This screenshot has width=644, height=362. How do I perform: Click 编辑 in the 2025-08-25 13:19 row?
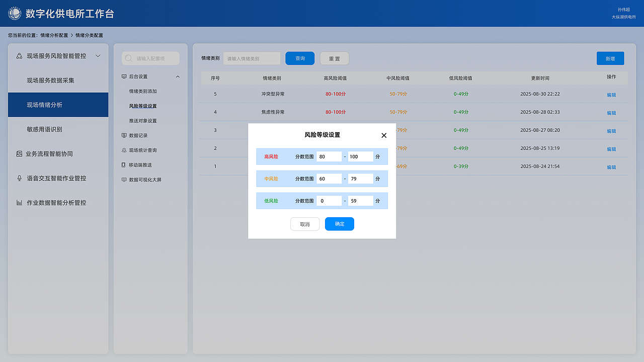(611, 149)
